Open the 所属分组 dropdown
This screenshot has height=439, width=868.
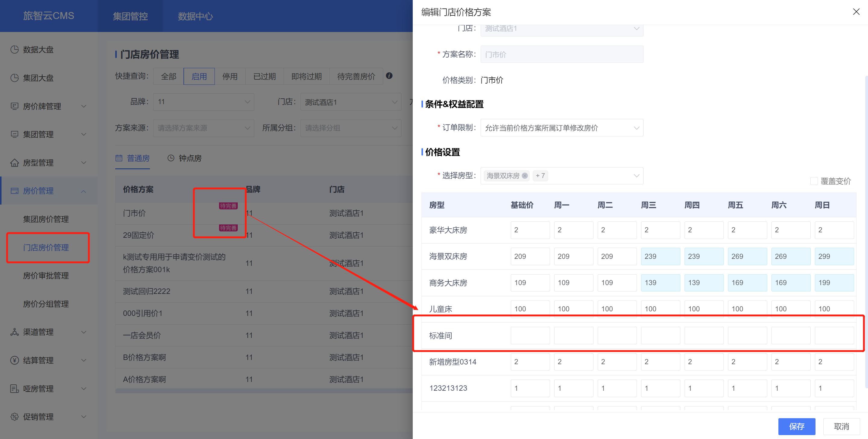[351, 128]
